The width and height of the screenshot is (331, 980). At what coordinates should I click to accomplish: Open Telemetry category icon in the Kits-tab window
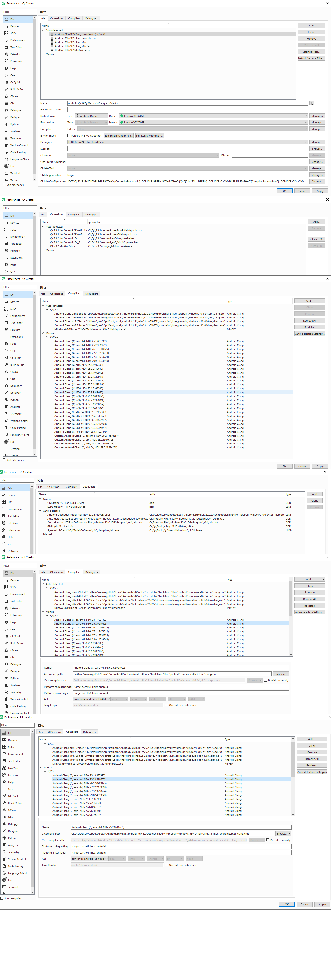(x=7, y=138)
